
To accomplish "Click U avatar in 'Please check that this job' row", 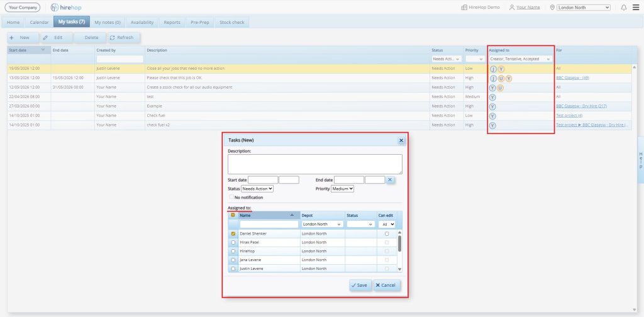I will coord(501,79).
